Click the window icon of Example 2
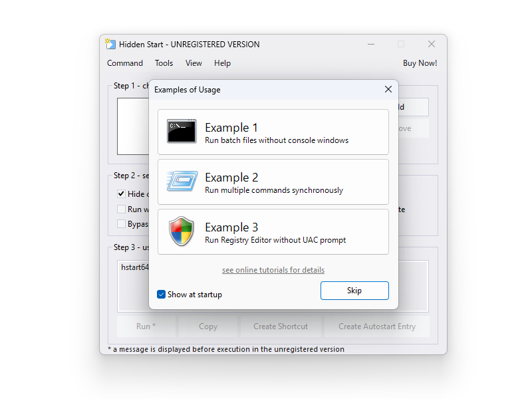Screen dimensions: 532x399 click(x=182, y=181)
